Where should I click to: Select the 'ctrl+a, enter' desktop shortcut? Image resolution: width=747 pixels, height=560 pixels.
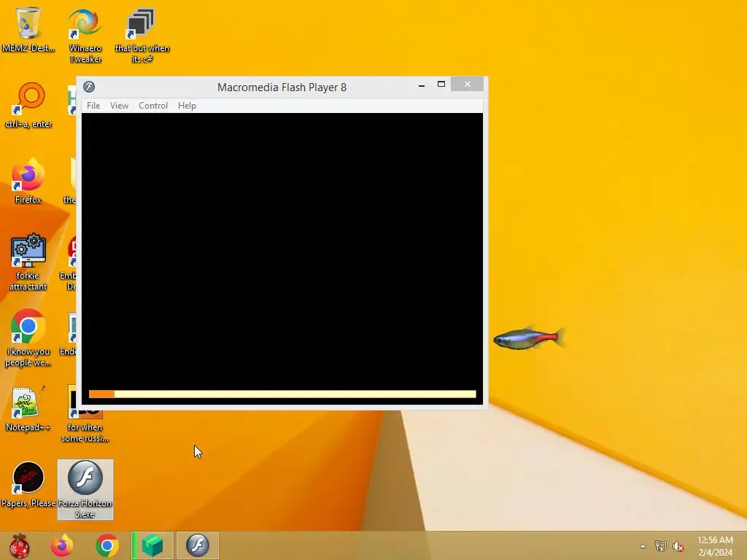point(28,106)
